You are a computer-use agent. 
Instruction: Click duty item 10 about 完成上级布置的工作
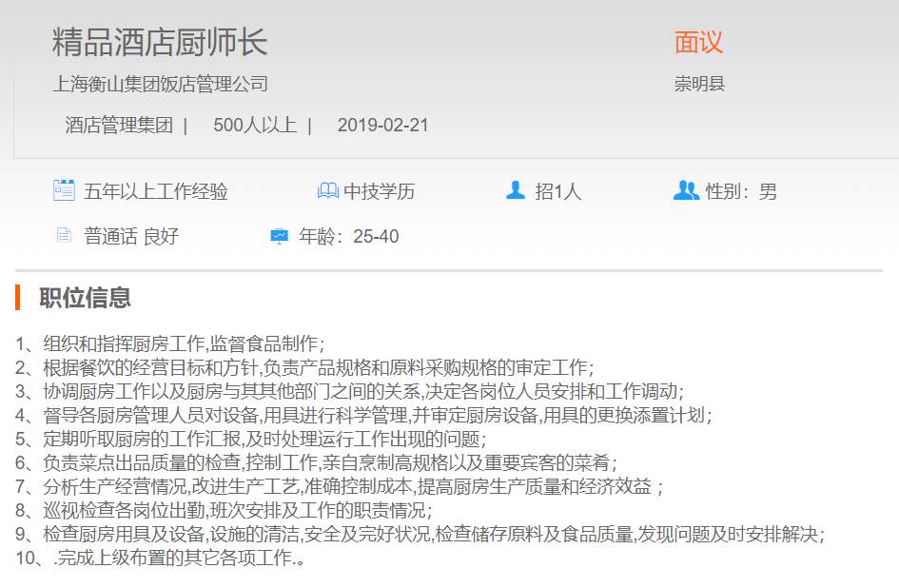(160, 559)
